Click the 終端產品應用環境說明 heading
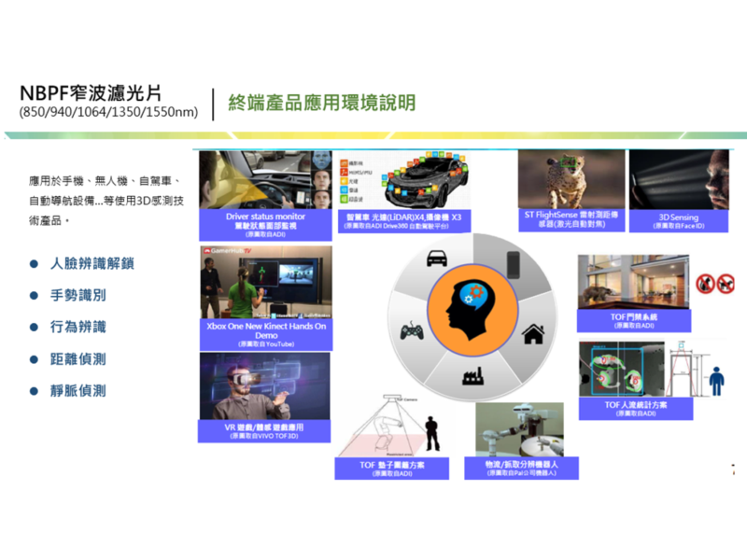Screen dimensions: 747x560 (321, 103)
